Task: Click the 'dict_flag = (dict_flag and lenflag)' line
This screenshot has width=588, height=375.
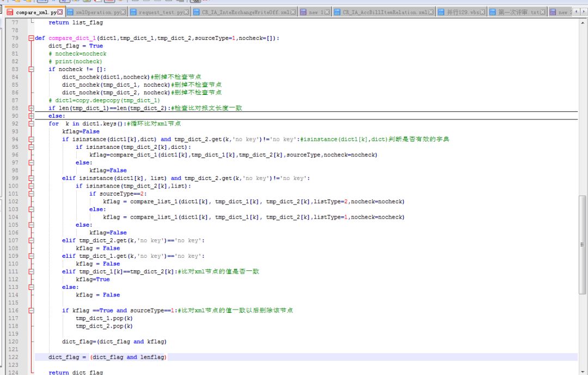Action: (x=108, y=357)
